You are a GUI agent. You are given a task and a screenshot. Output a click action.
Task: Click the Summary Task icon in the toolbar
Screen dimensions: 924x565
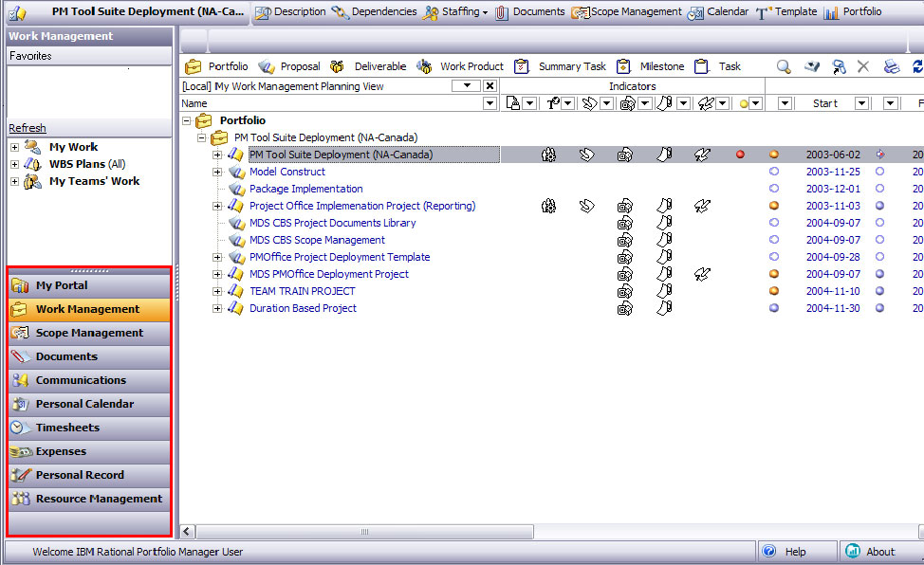(x=522, y=66)
